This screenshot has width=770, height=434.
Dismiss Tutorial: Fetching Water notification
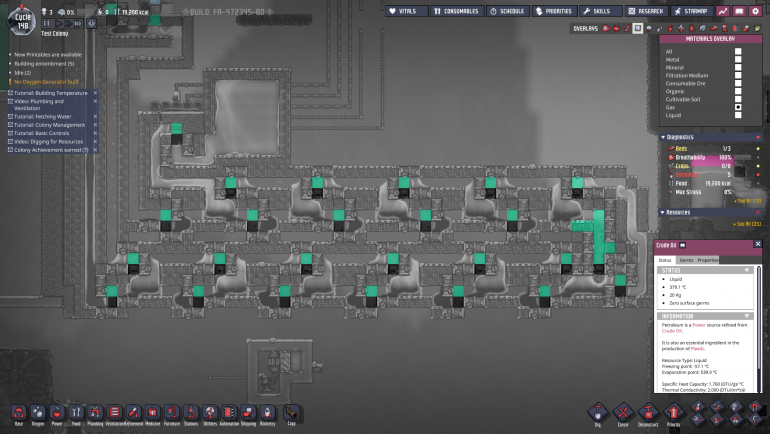click(x=95, y=116)
